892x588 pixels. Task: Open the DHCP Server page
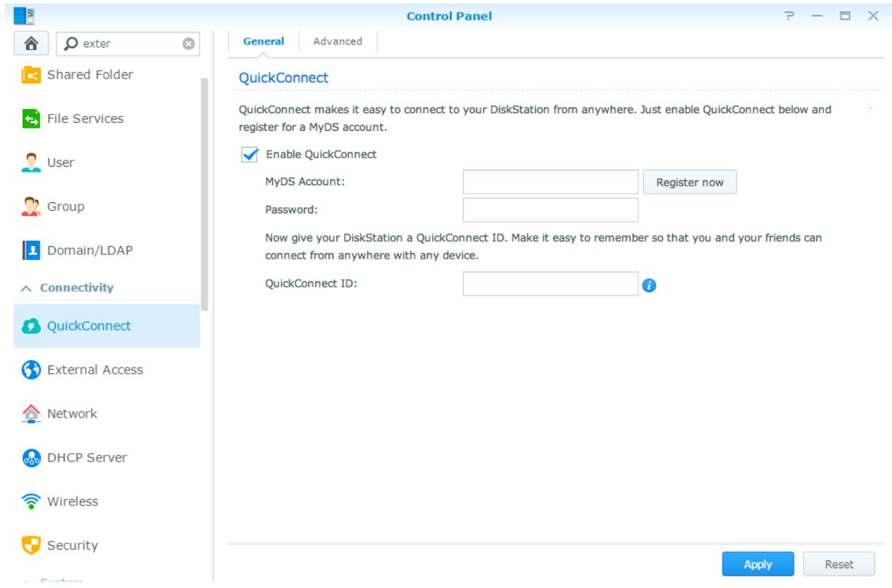(107, 457)
